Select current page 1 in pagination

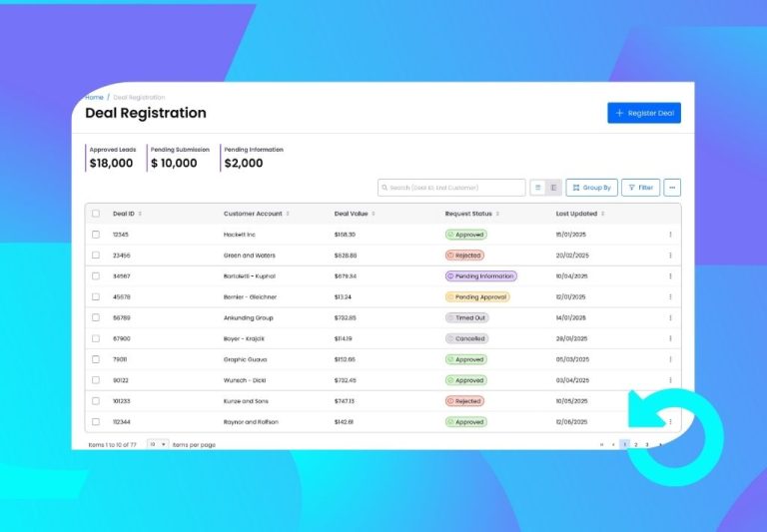(x=624, y=444)
